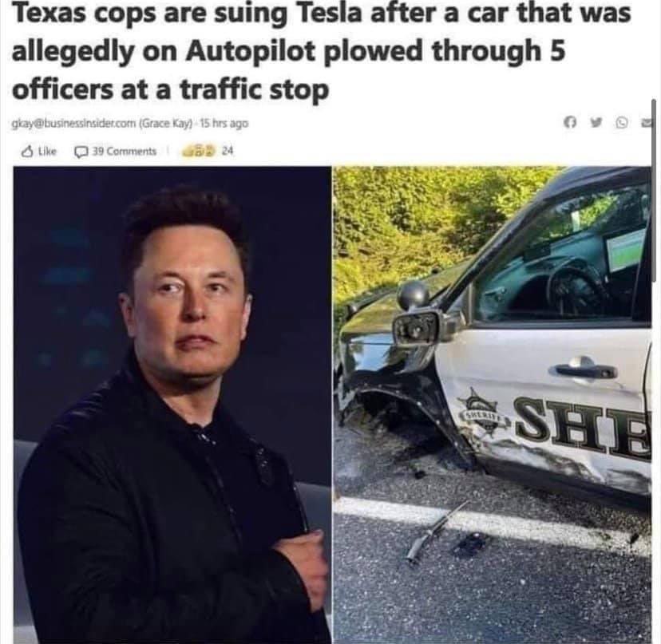Open the Texas cops suing Tesla headline
Image resolution: width=661 pixels, height=644 pixels.
point(321,51)
